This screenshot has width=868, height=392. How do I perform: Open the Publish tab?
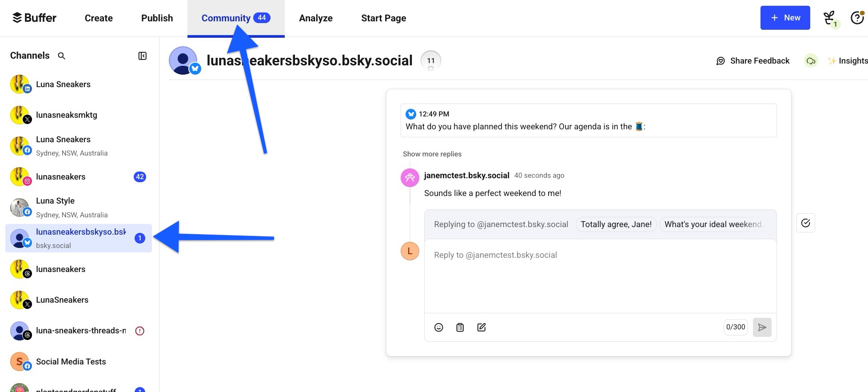(157, 18)
